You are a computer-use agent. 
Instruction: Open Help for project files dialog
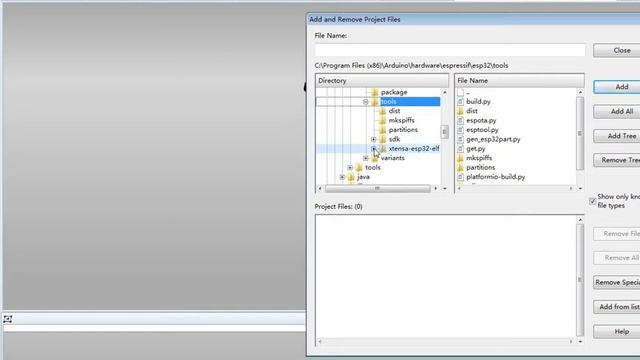tap(617, 331)
